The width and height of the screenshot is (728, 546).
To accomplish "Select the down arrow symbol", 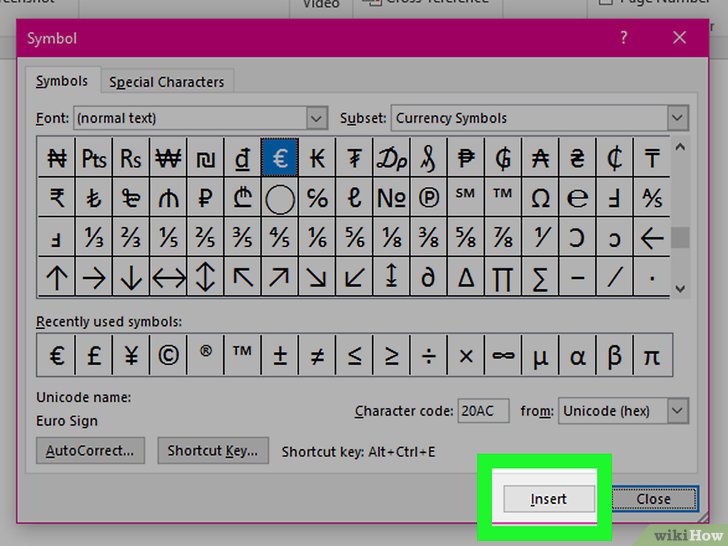I will click(131, 277).
